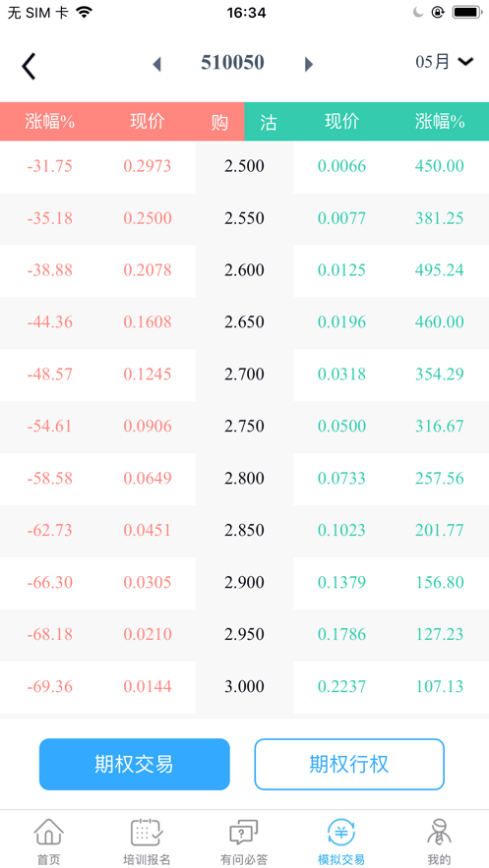Select the 模拟交易 yen icon tab
The width and height of the screenshot is (489, 868).
[x=341, y=832]
